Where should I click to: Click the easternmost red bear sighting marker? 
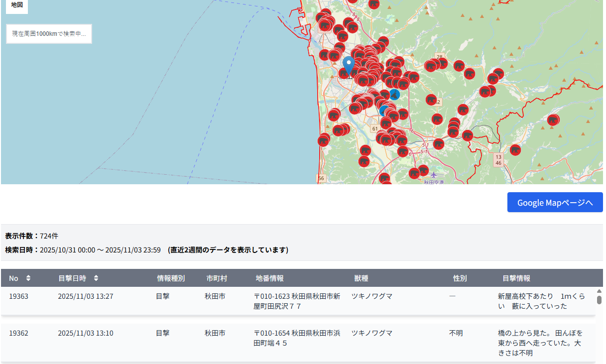click(x=553, y=120)
